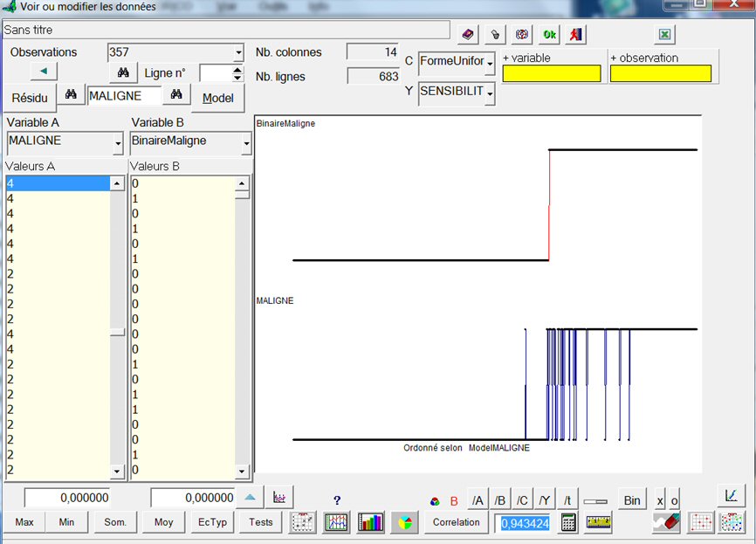Click the eraser icon at bottom right
The image size is (756, 544).
[x=665, y=522]
